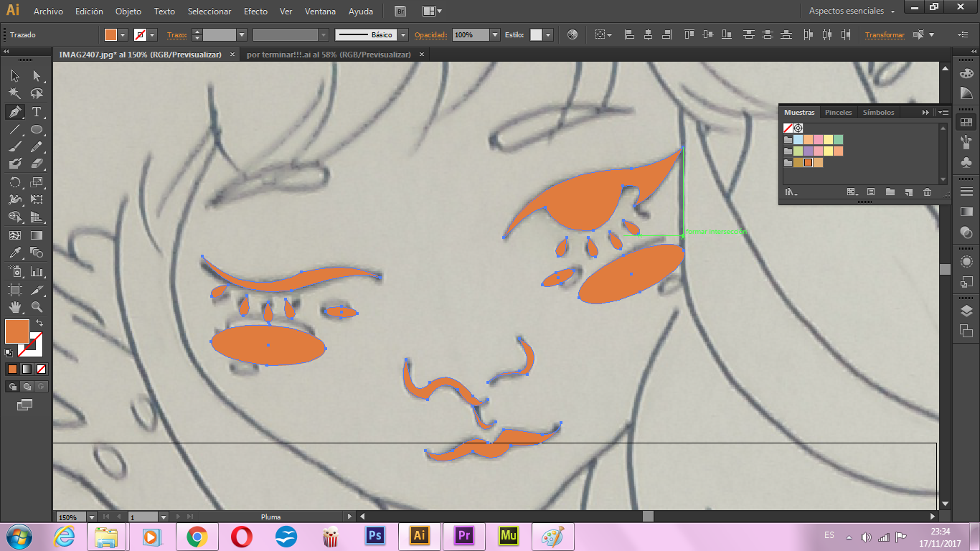Open stroke weight dropdown

[x=242, y=34]
